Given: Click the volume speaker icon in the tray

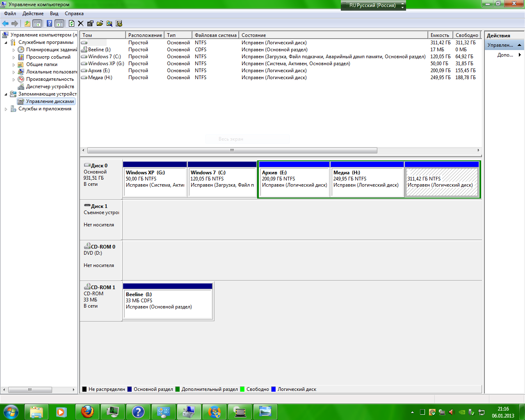Looking at the screenshot, I should [452, 412].
